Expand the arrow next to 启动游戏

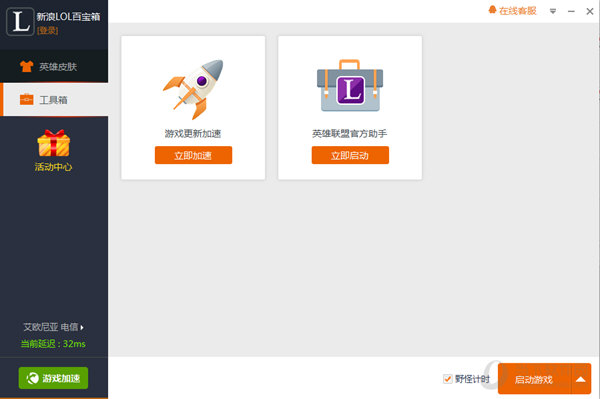[x=581, y=379]
